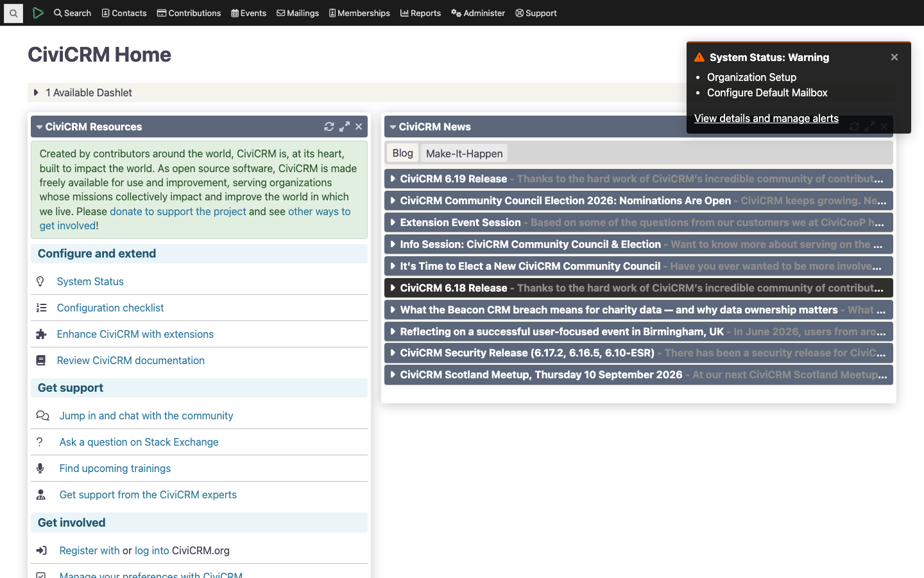Open the System Status link

coord(90,281)
